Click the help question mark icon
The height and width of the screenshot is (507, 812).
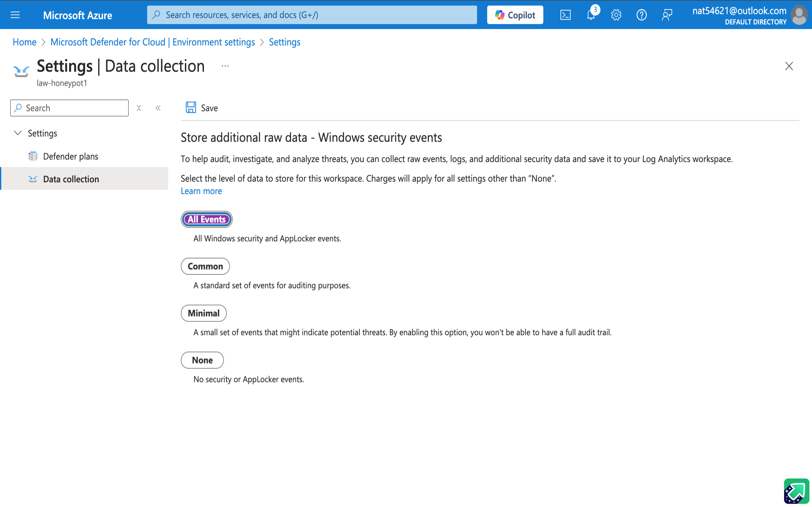[x=641, y=15]
